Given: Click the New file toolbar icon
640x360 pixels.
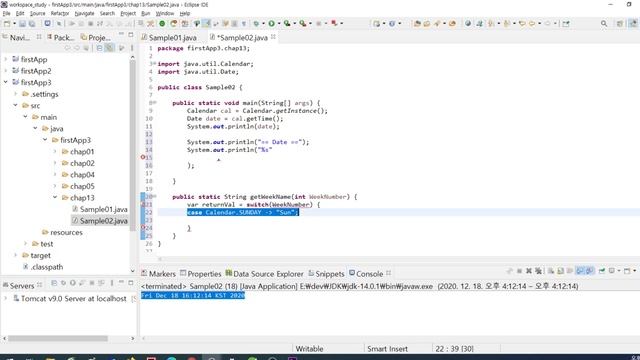Looking at the screenshot, I should (x=7, y=24).
